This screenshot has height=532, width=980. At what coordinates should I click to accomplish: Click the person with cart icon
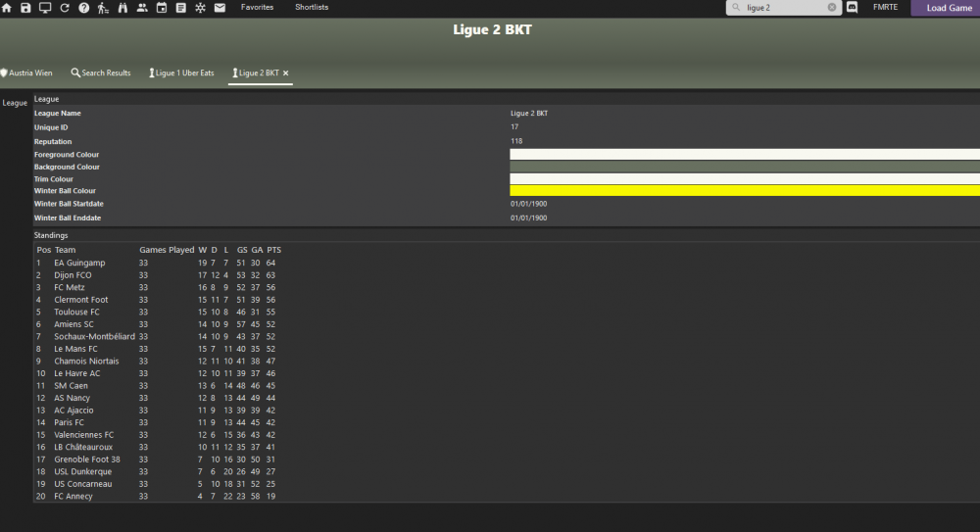(x=103, y=8)
